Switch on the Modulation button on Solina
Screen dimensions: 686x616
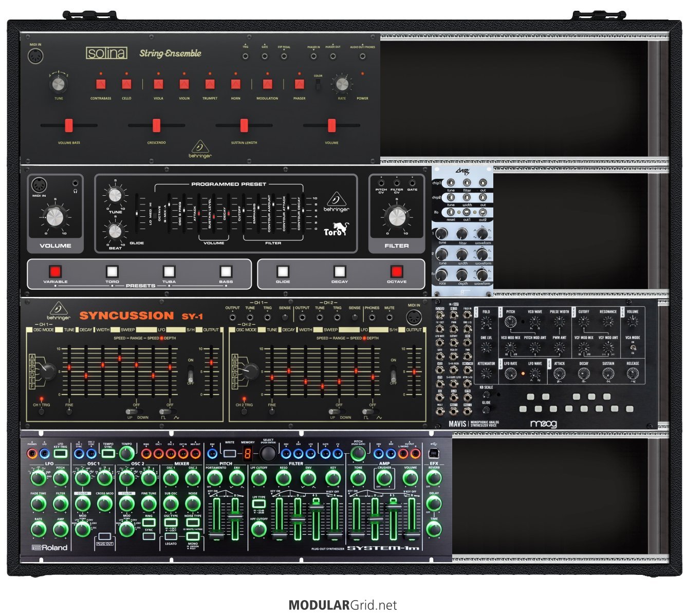pos(267,84)
